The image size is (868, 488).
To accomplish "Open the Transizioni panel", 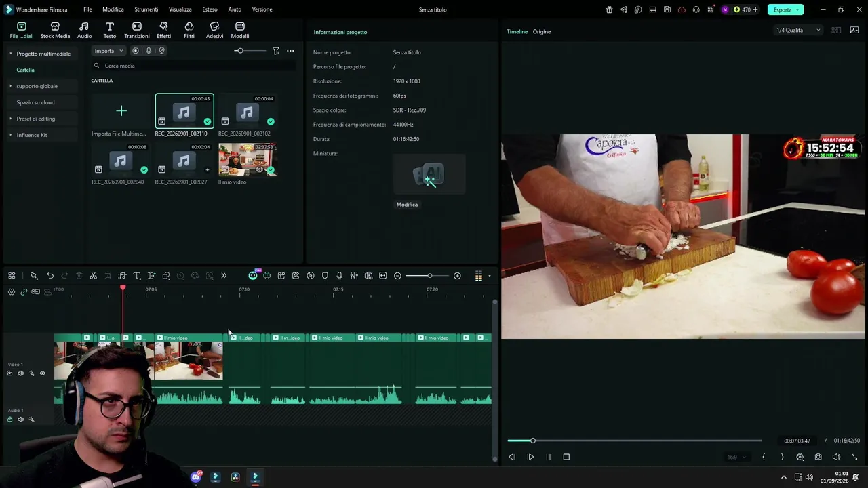I will [x=137, y=30].
